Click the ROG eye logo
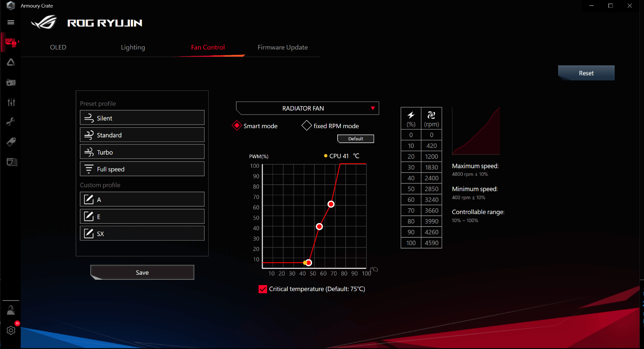 [x=44, y=22]
